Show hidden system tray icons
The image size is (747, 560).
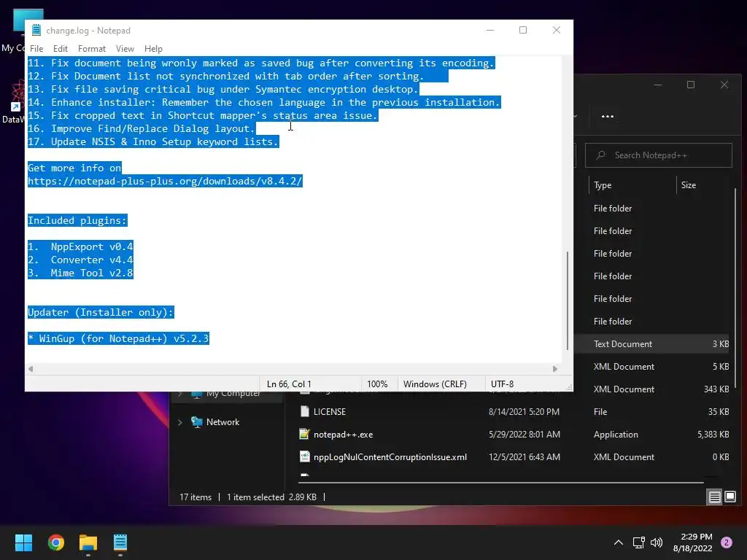click(x=619, y=542)
